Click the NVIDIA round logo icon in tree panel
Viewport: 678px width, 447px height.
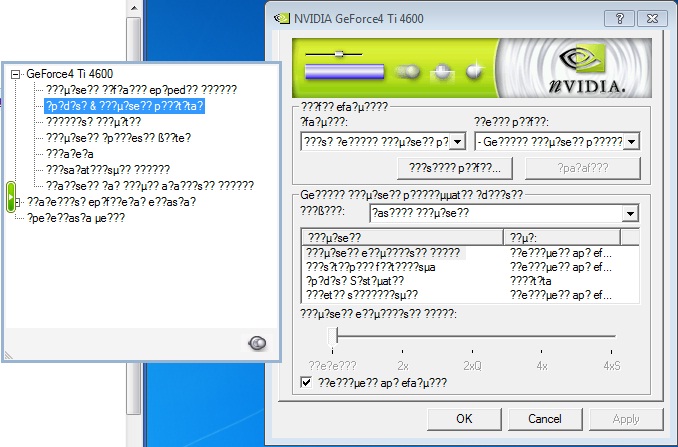pos(257,343)
